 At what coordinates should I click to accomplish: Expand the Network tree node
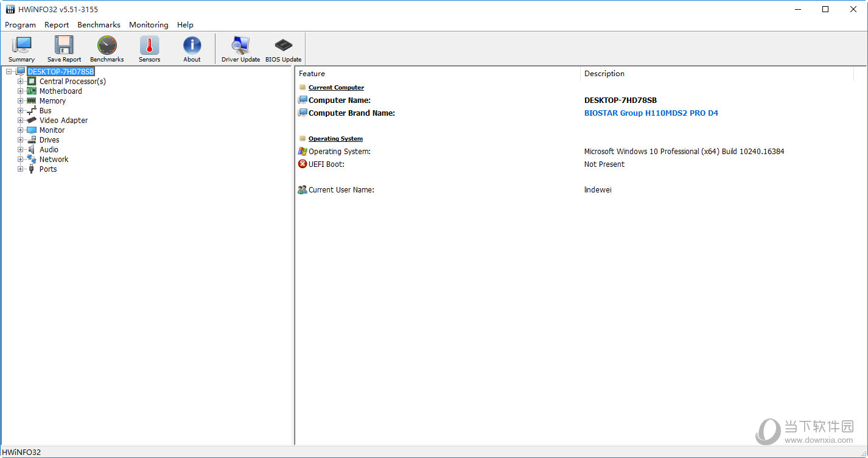(x=21, y=159)
